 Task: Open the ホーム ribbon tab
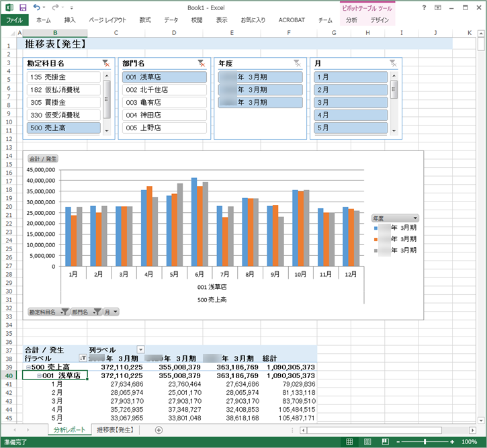tap(43, 20)
